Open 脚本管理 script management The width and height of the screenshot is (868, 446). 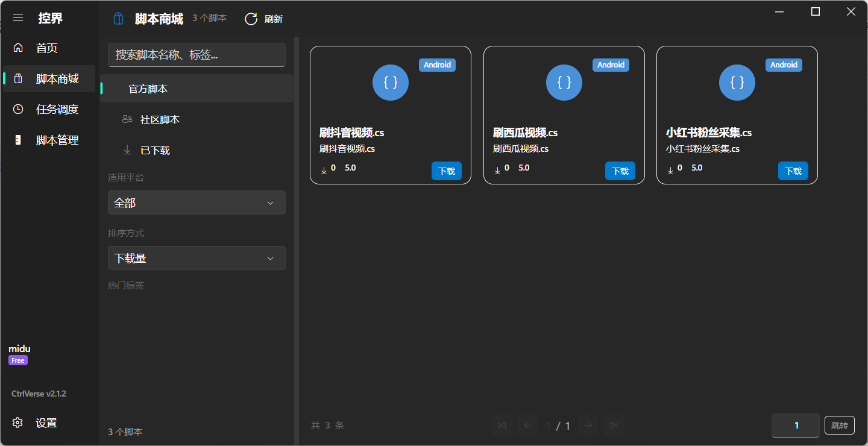49,140
